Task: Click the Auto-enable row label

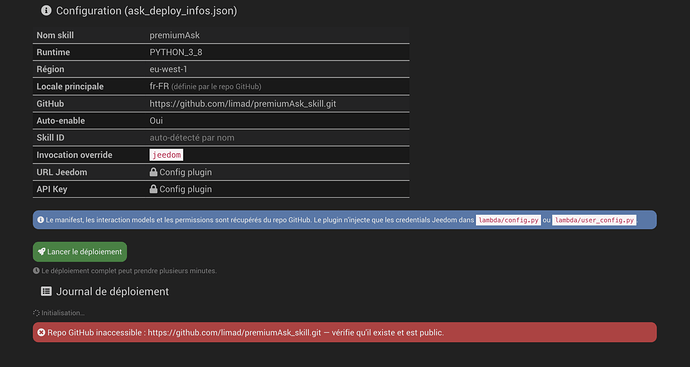Action: tap(61, 121)
